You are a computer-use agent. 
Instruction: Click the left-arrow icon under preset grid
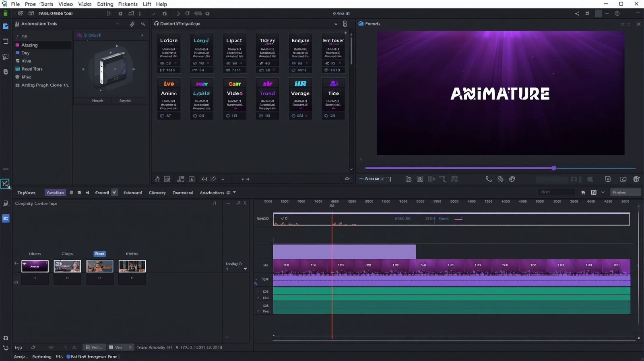(204, 179)
